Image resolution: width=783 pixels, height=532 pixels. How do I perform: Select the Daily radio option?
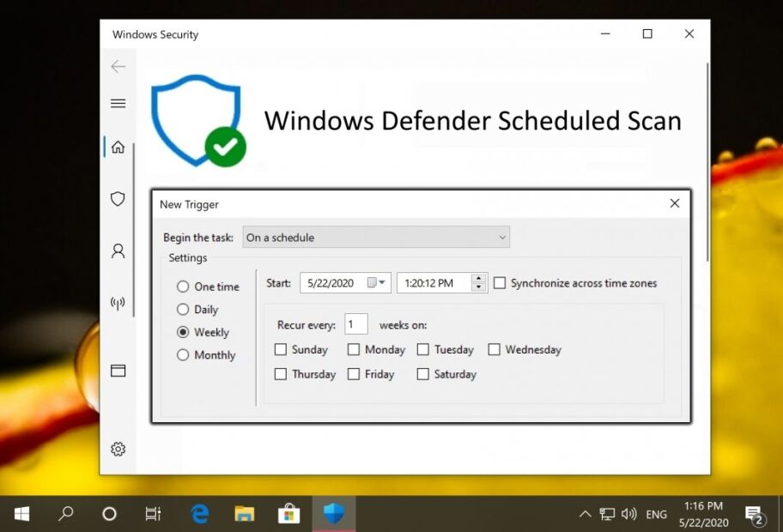(x=183, y=310)
